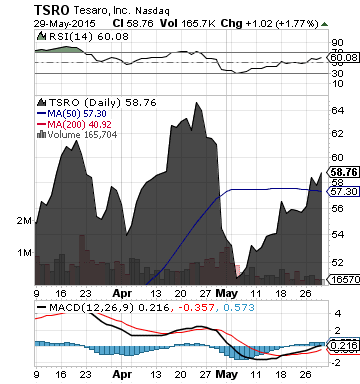360x384 pixels.
Task: Click the boxed 57.30 moving average tag on the price axis
Action: (344, 192)
